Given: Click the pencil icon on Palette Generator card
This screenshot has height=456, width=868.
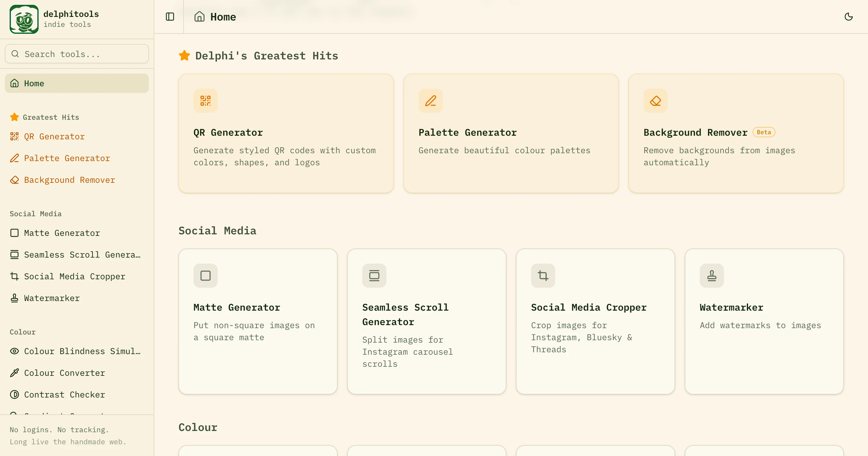Looking at the screenshot, I should tap(431, 101).
